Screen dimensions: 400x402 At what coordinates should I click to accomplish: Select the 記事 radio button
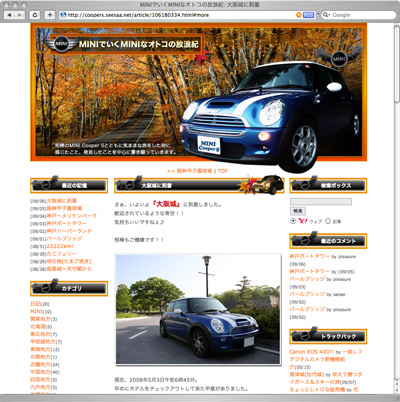click(x=328, y=221)
